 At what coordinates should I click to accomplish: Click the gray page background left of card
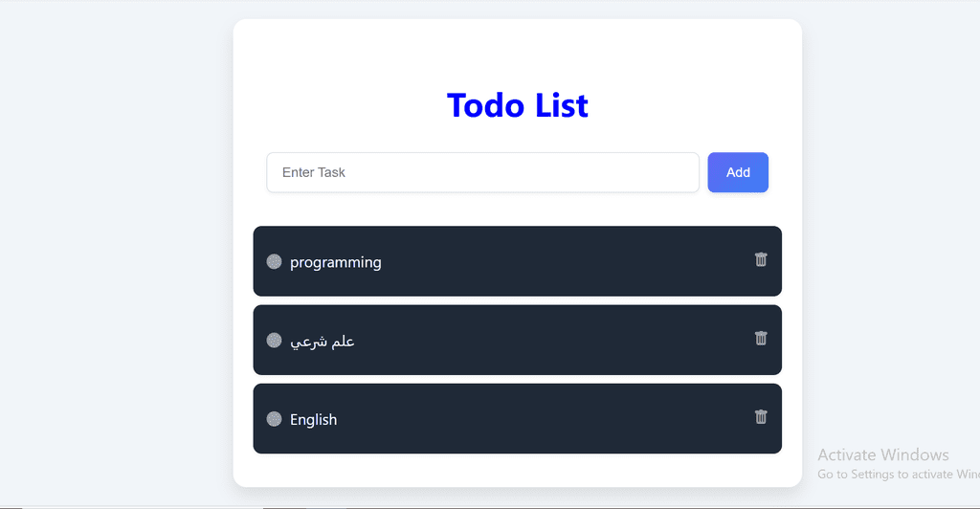click(x=116, y=250)
